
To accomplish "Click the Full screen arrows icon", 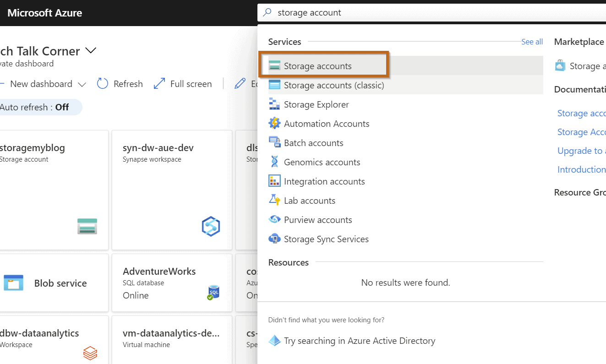I will coord(159,84).
